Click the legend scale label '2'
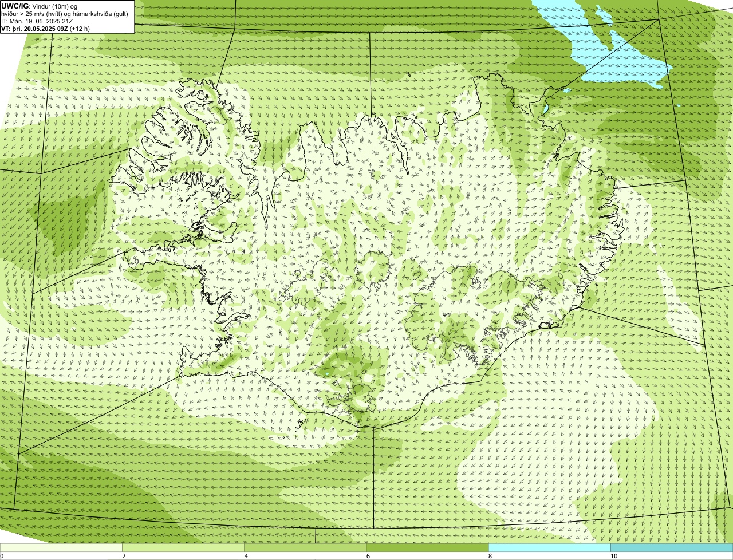 tap(124, 556)
